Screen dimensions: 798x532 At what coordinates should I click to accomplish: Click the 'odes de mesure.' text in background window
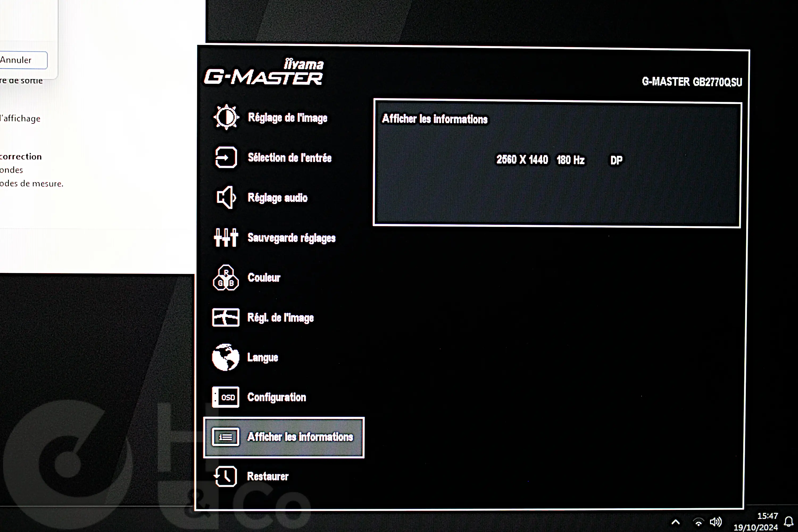(32, 184)
